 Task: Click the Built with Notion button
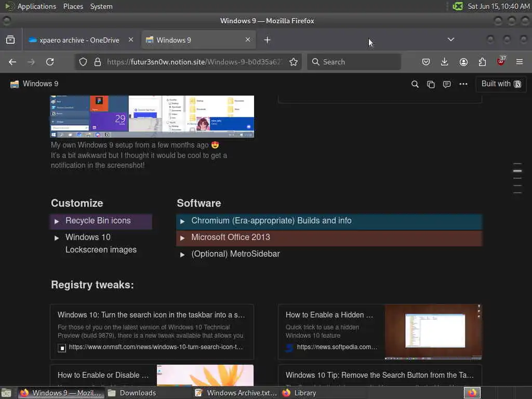click(501, 84)
